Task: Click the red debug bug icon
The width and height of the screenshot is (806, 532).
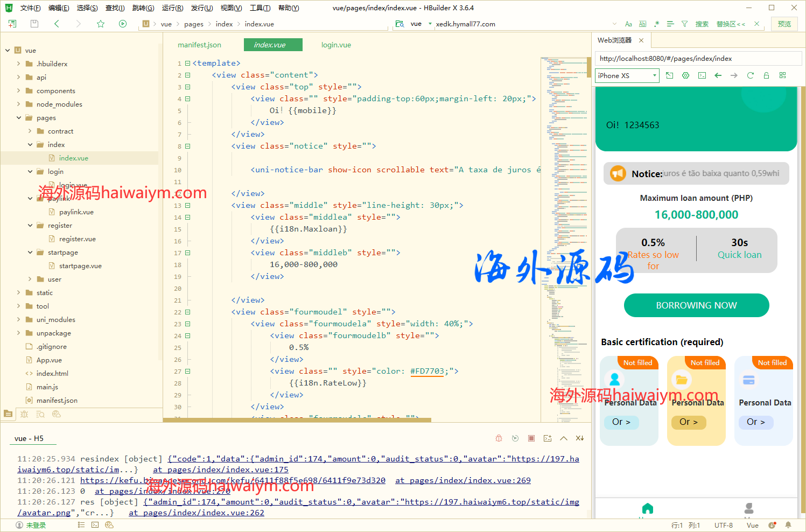Action: coord(499,438)
